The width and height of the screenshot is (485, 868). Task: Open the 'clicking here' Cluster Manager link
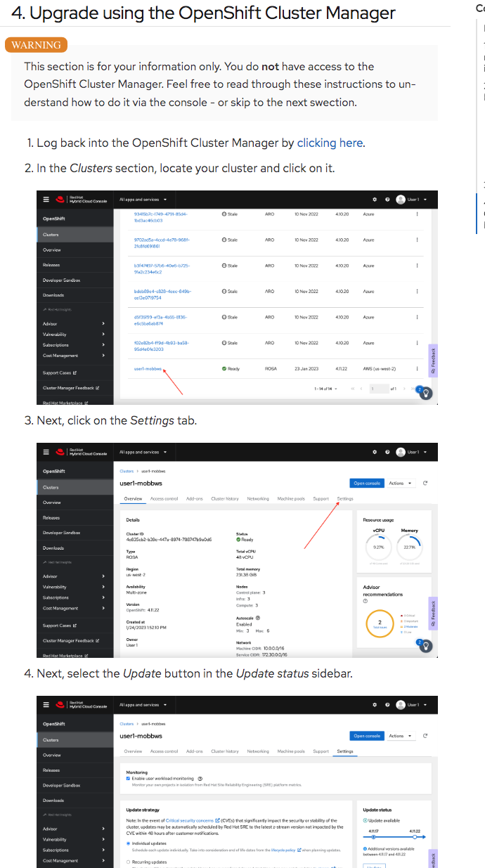coord(330,143)
